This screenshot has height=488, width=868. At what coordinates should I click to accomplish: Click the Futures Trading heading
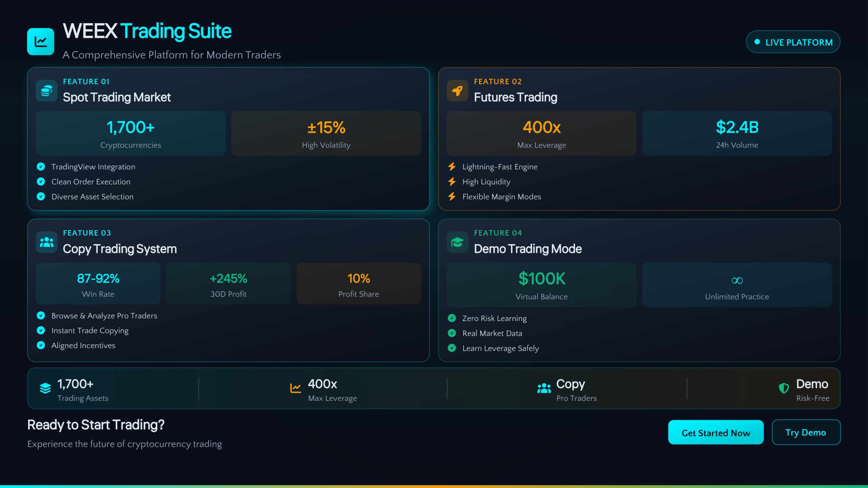point(515,98)
